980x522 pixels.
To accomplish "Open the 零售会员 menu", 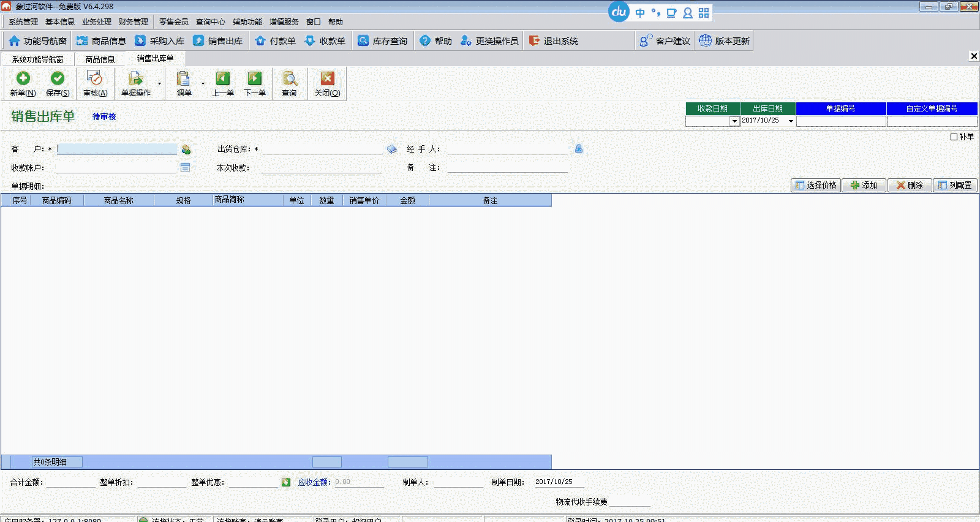I will (174, 22).
